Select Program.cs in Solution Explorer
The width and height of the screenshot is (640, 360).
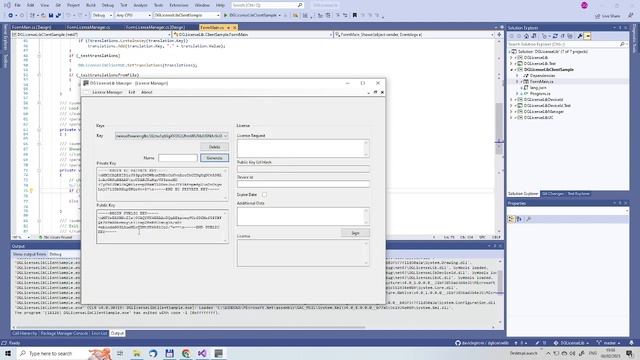tap(540, 93)
